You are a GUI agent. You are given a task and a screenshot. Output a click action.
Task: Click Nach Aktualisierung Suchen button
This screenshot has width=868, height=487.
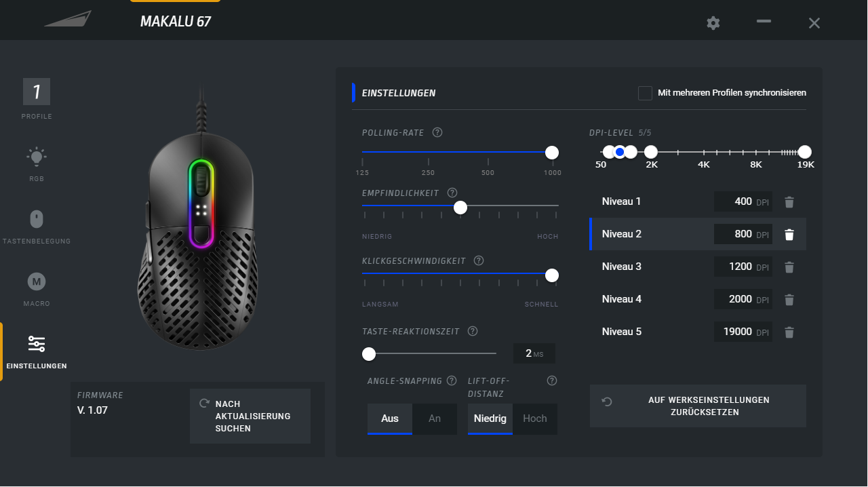tap(250, 416)
